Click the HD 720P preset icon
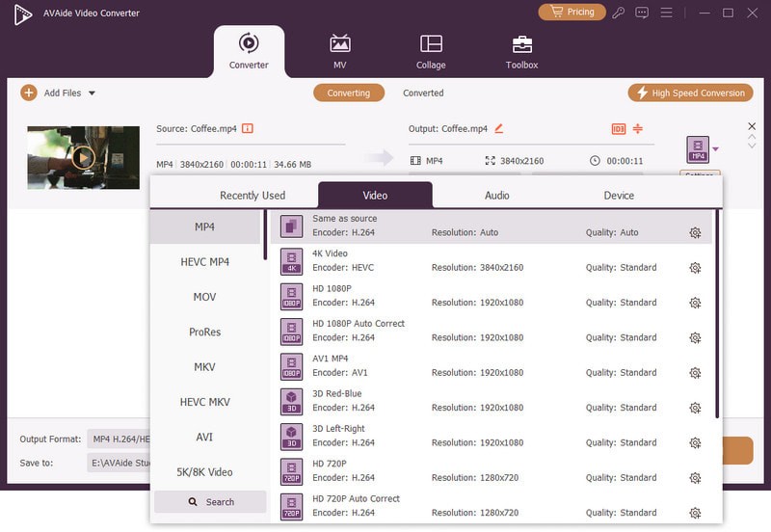 click(x=292, y=471)
